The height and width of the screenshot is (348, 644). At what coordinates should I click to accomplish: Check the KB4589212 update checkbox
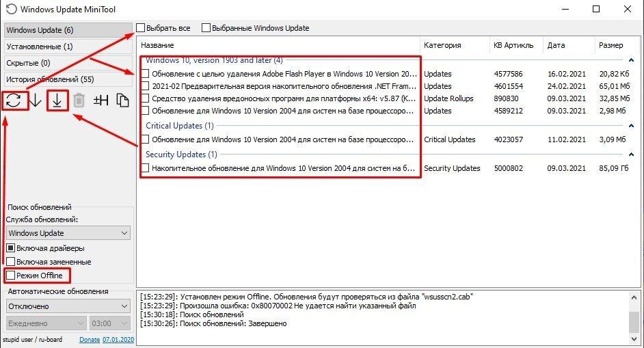tap(145, 111)
